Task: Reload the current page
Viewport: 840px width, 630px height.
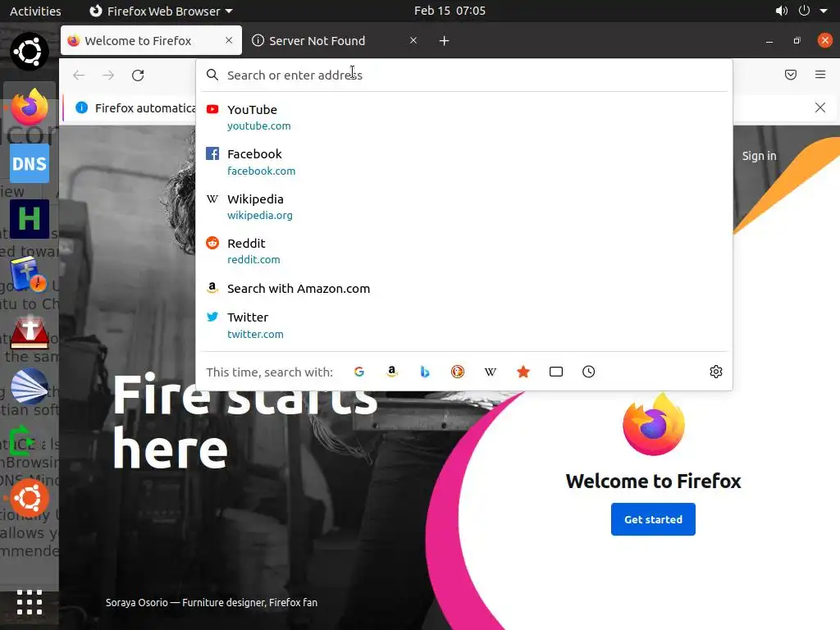Action: pos(138,75)
